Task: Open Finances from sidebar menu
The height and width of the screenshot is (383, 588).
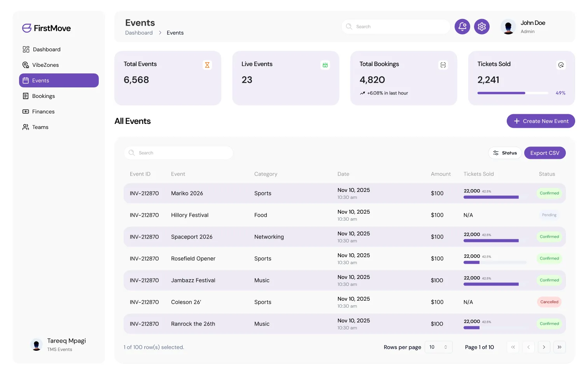Action: 59,111
